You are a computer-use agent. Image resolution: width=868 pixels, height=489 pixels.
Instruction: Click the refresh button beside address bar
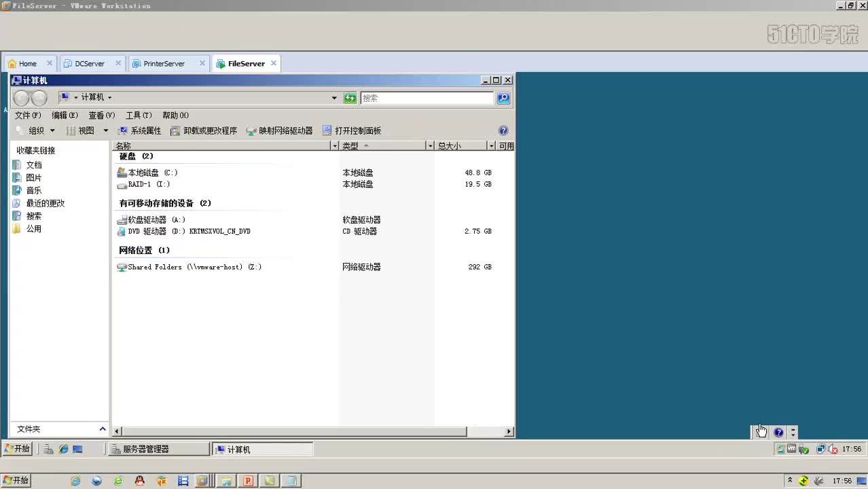pos(350,98)
